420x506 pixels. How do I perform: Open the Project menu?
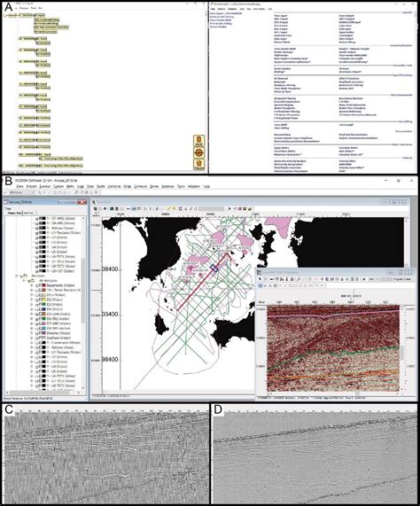click(31, 186)
